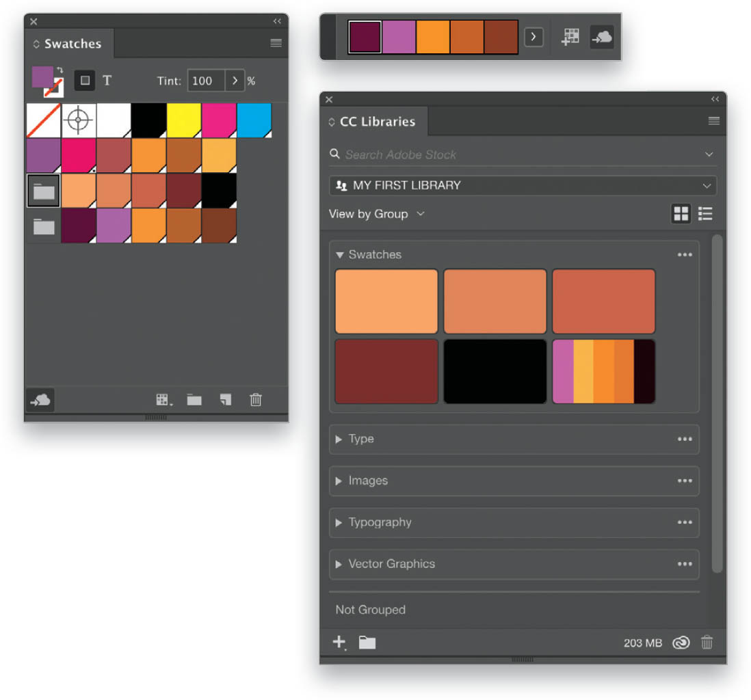Expand the Images group
751x700 pixels.
339,481
